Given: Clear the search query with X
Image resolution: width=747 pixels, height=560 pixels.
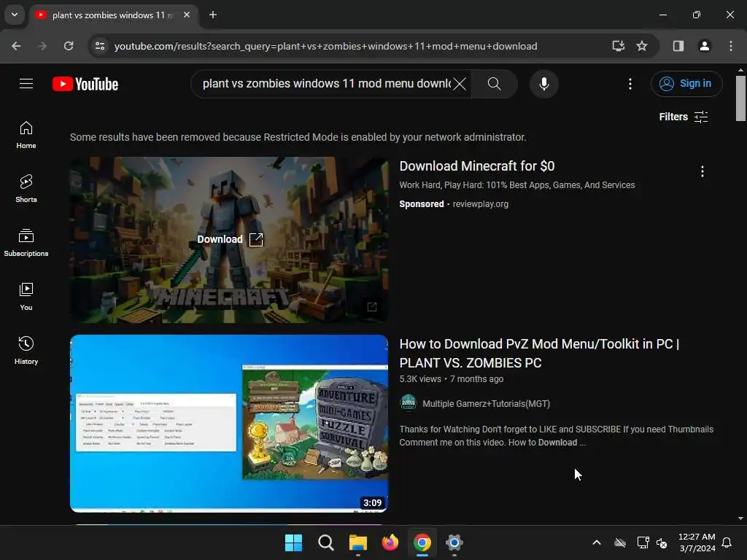Looking at the screenshot, I should tap(460, 84).
